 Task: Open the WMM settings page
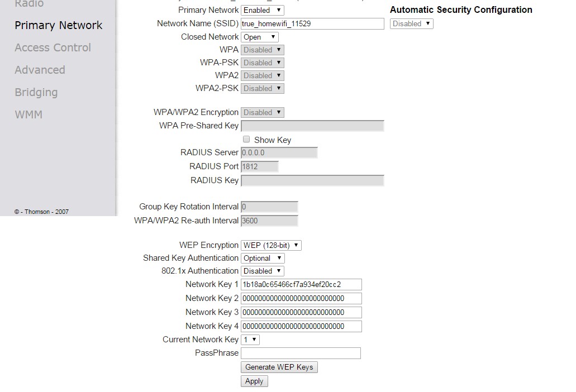pyautogui.click(x=28, y=114)
